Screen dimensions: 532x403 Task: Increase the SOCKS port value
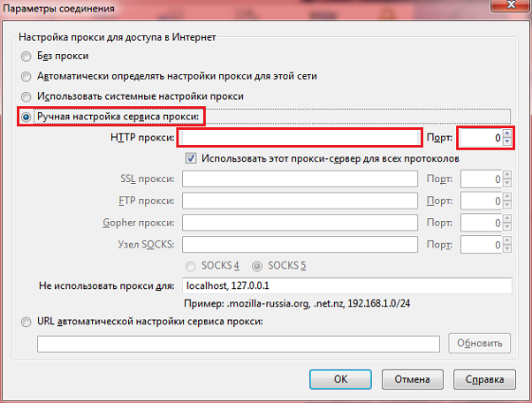point(507,240)
